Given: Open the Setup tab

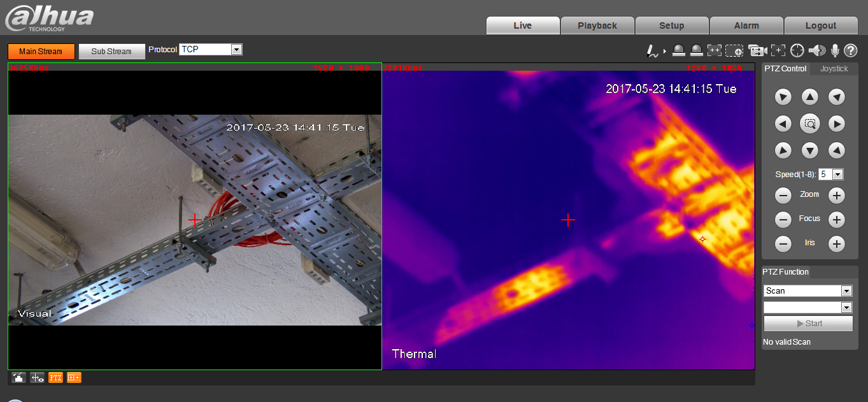Looking at the screenshot, I should [x=671, y=25].
